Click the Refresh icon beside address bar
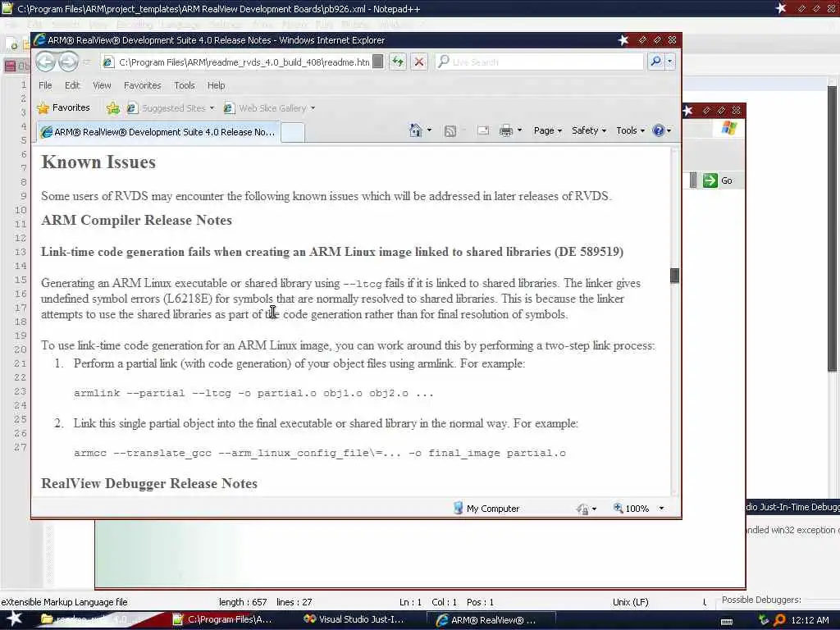The height and width of the screenshot is (630, 840). point(398,62)
